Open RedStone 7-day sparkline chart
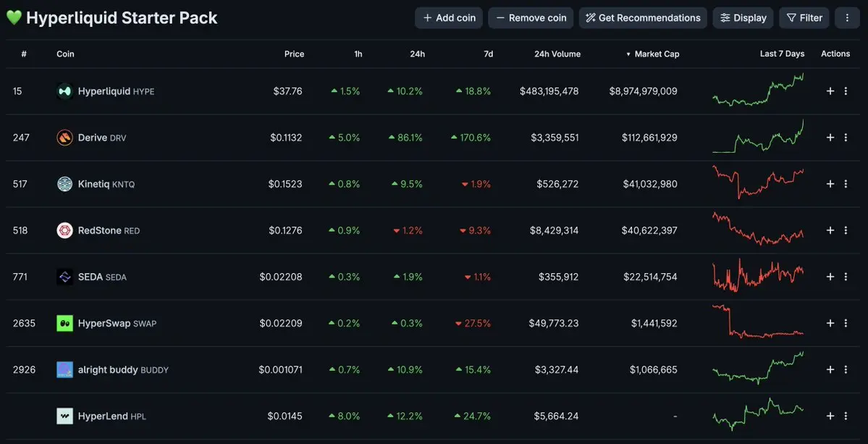Viewport: 868px width, 444px height. point(758,229)
